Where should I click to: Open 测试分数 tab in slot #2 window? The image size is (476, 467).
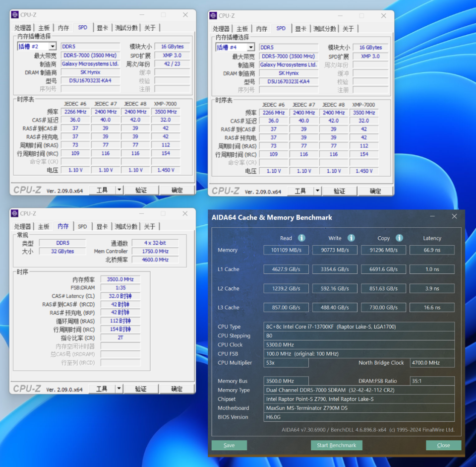pos(126,28)
